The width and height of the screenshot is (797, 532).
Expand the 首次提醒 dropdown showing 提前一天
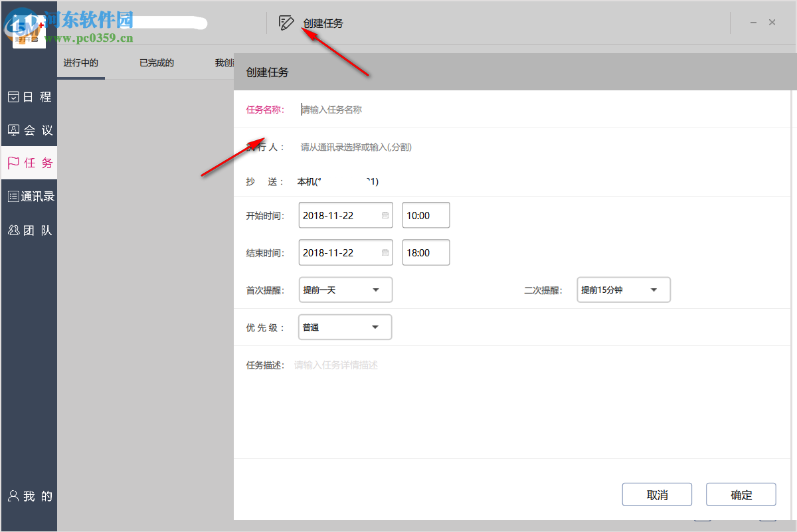pos(346,290)
